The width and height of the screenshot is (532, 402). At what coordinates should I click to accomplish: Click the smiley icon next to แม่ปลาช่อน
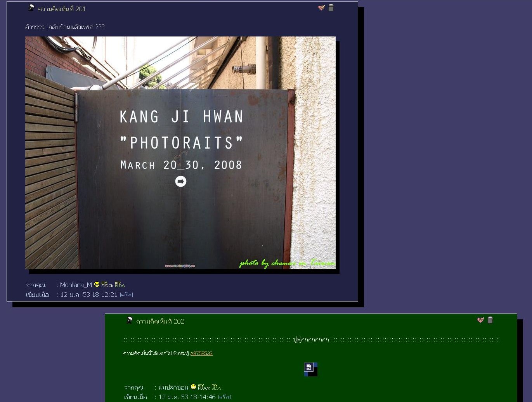(x=193, y=387)
